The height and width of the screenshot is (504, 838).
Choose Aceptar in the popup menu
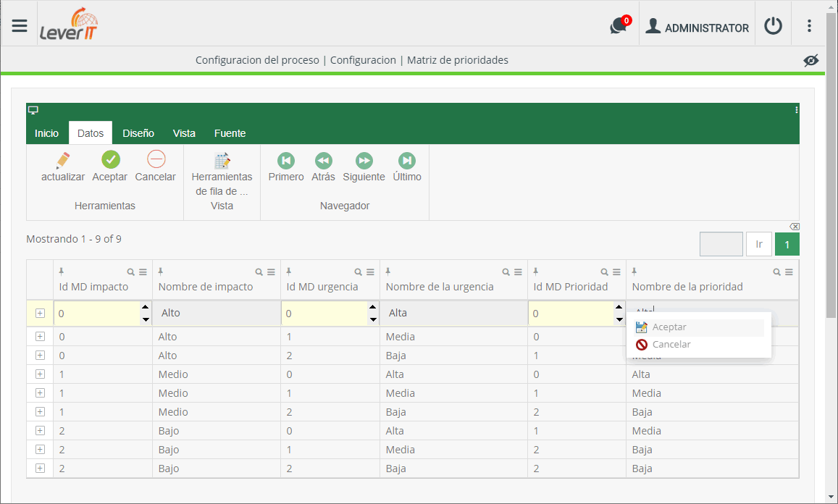(x=700, y=327)
